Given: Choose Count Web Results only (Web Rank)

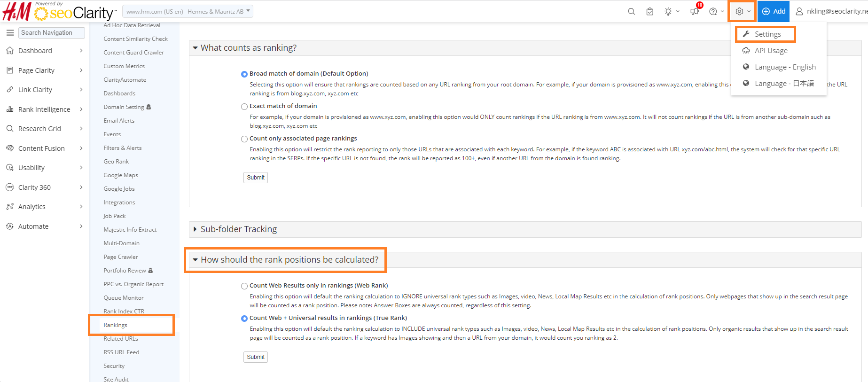Looking at the screenshot, I should click(244, 286).
